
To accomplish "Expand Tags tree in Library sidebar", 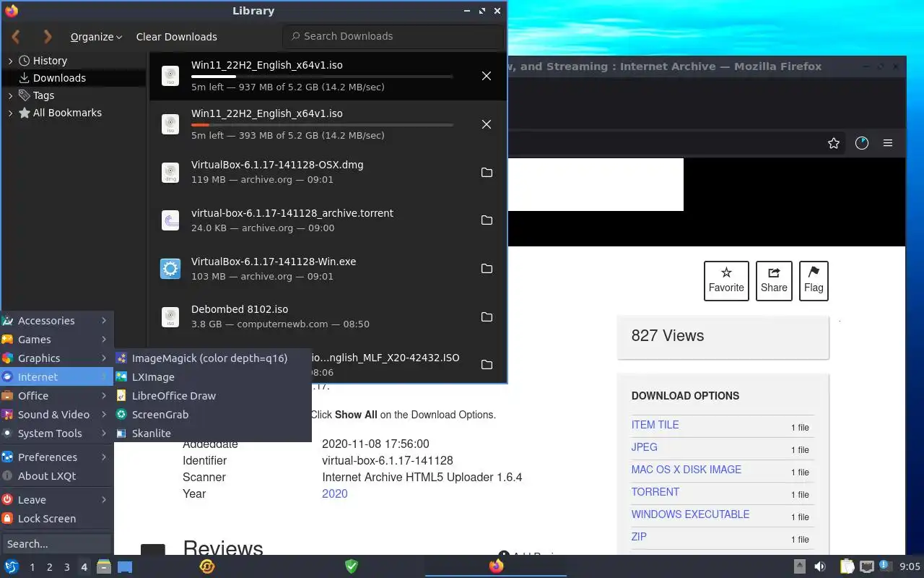I will coord(10,95).
